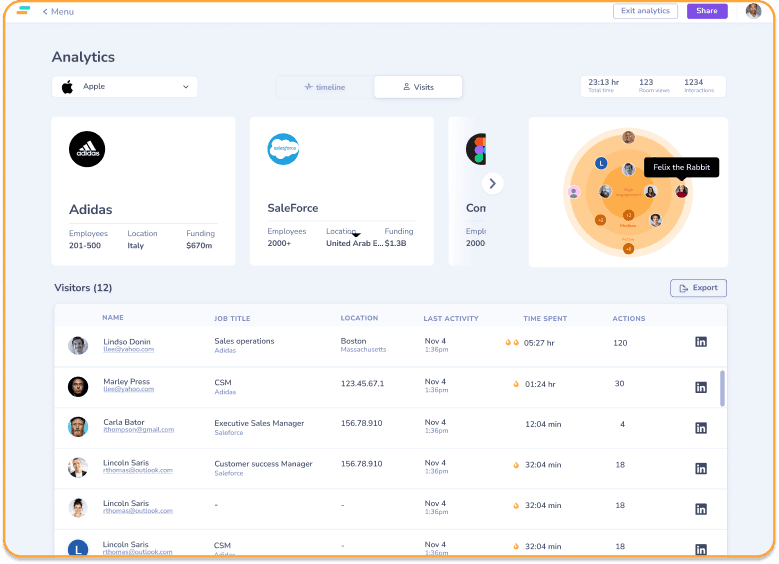Click the Visitors (12) heading

click(83, 288)
